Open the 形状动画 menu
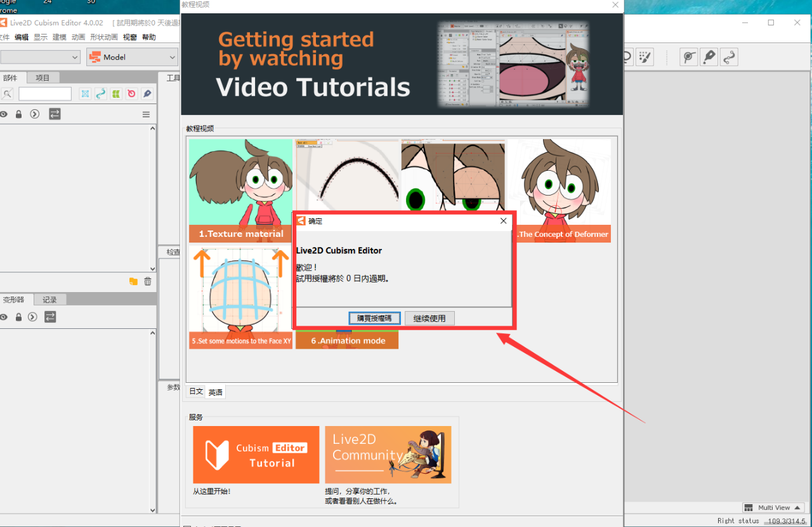Image resolution: width=812 pixels, height=527 pixels. (104, 37)
